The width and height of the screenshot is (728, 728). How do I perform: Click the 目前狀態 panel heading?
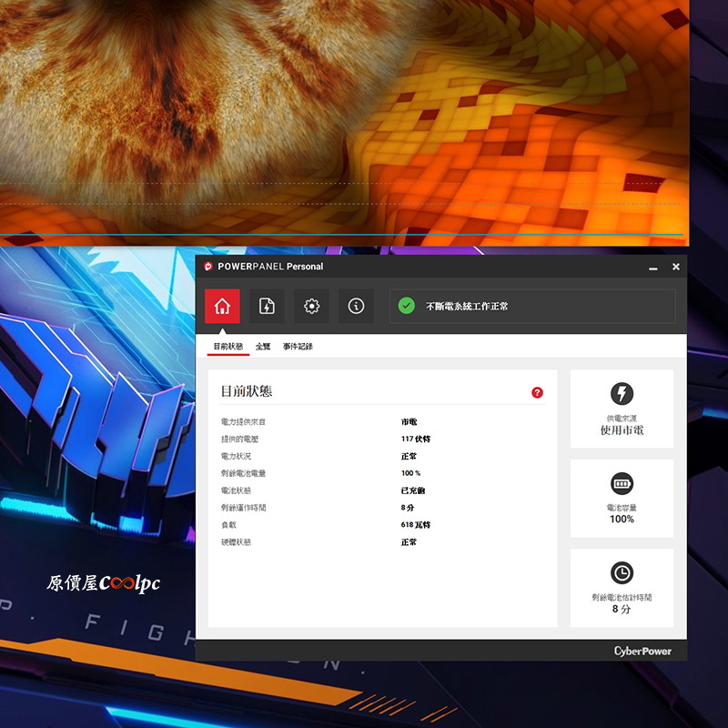[x=246, y=391]
